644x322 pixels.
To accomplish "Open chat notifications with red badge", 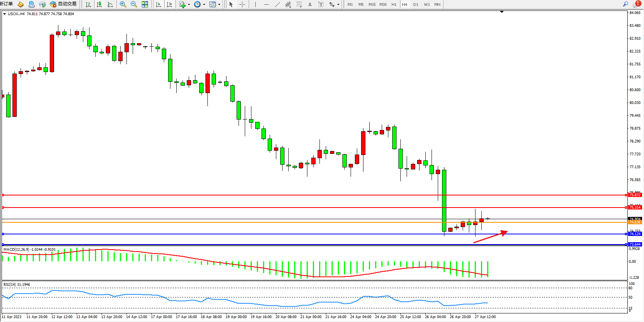I will (x=637, y=4).
